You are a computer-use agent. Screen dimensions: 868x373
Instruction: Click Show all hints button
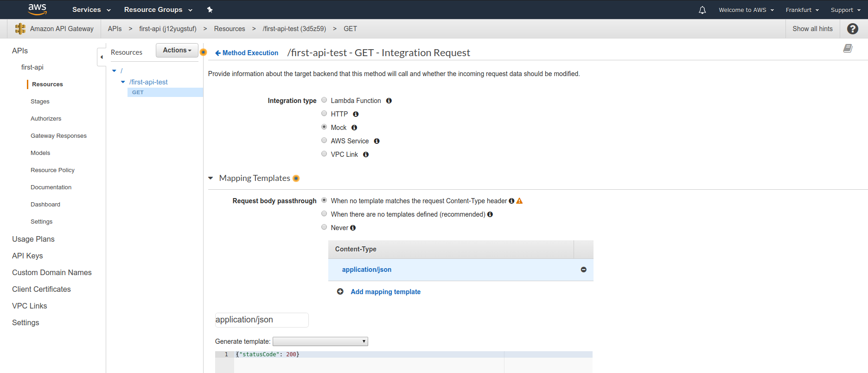click(x=812, y=29)
